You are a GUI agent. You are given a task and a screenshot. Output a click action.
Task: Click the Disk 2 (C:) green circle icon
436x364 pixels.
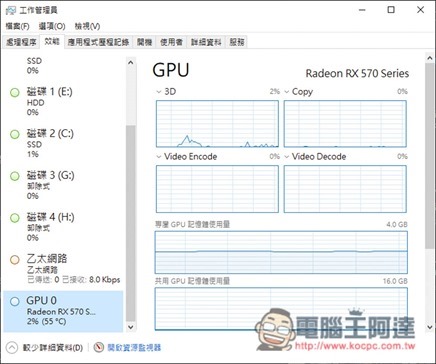point(15,134)
